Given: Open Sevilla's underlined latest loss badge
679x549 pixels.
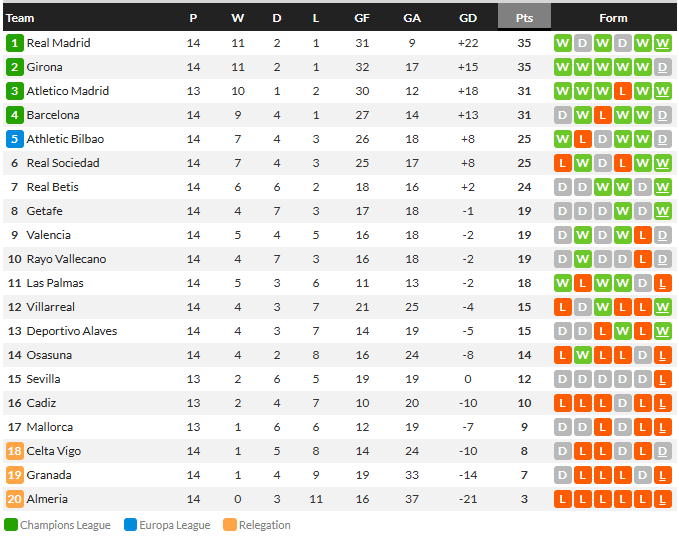Looking at the screenshot, I should click(x=663, y=379).
